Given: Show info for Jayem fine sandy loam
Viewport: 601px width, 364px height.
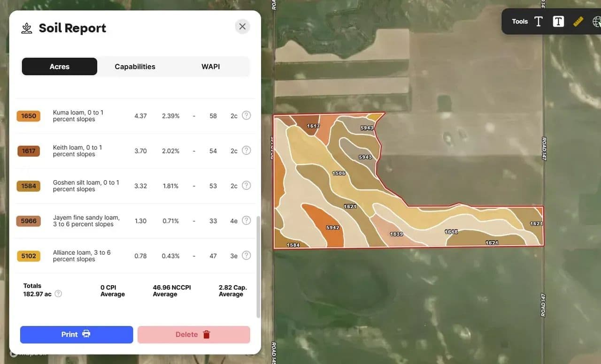Looking at the screenshot, I should point(246,220).
